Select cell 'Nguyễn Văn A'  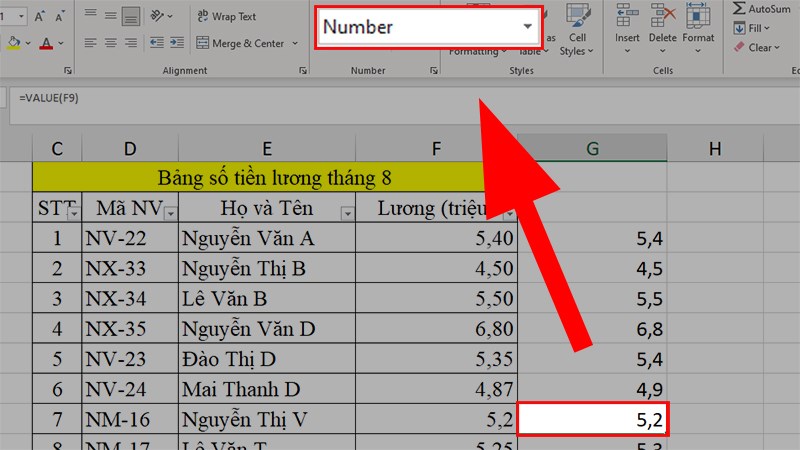[267, 238]
